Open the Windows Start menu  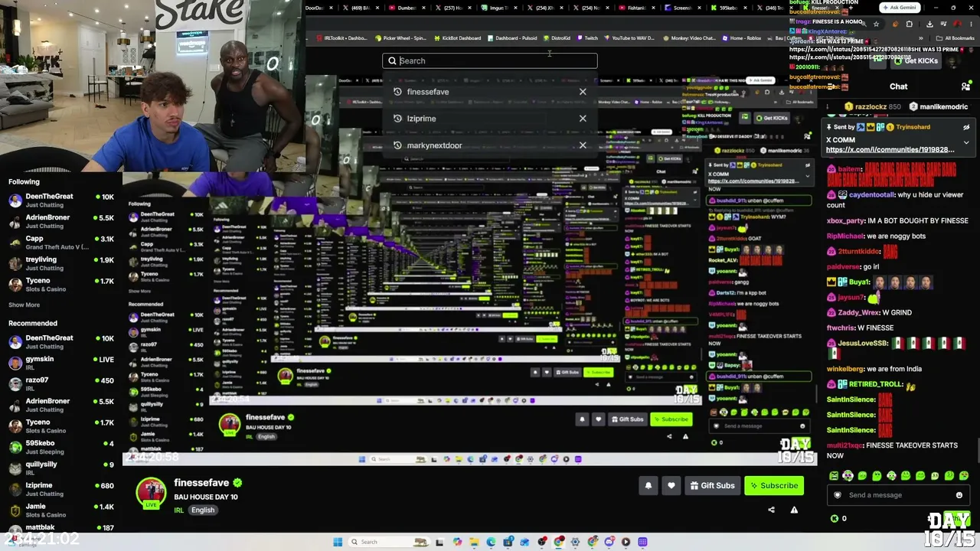coord(338,542)
